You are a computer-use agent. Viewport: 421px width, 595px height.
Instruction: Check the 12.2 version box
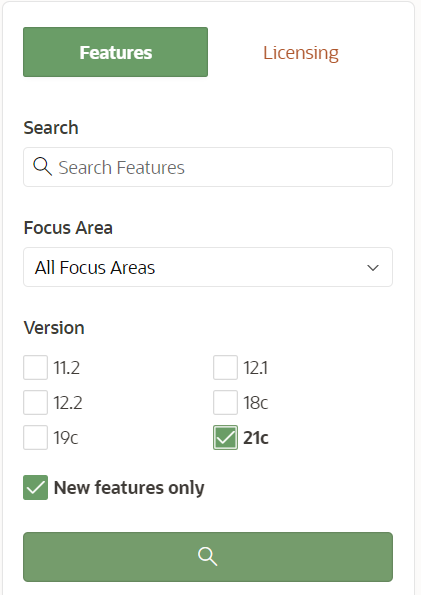[x=35, y=402]
